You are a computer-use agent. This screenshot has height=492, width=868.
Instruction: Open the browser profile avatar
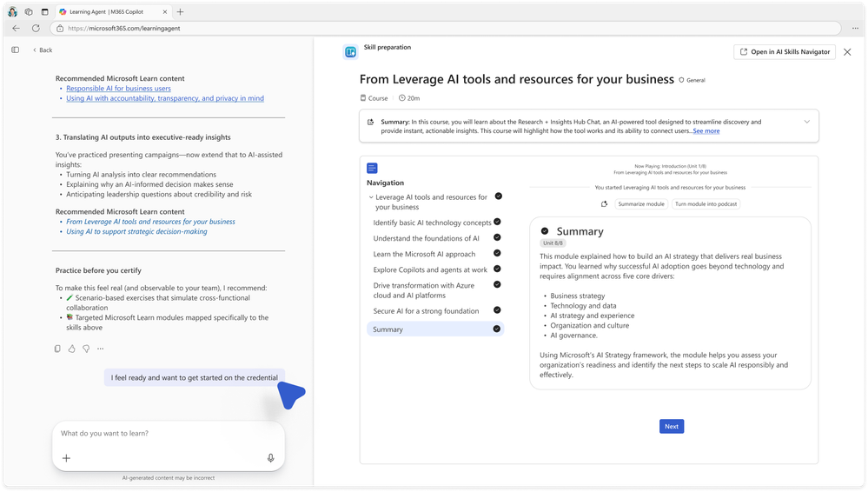coord(12,11)
